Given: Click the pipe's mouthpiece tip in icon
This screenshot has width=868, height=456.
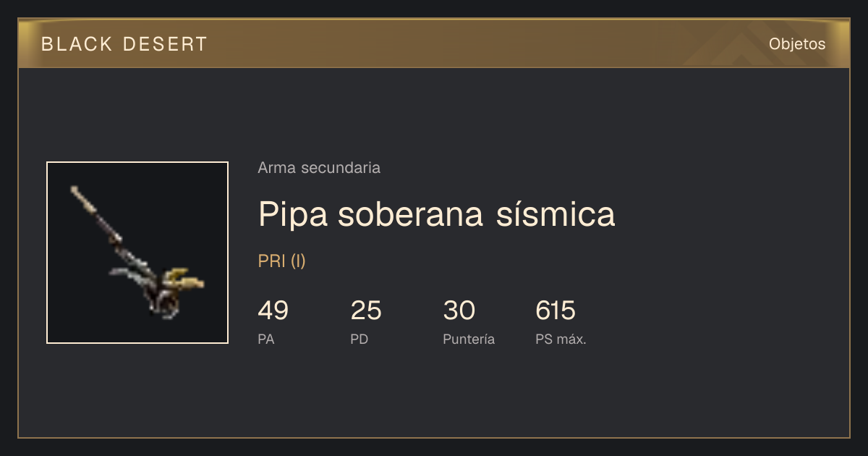Looking at the screenshot, I should click(76, 191).
